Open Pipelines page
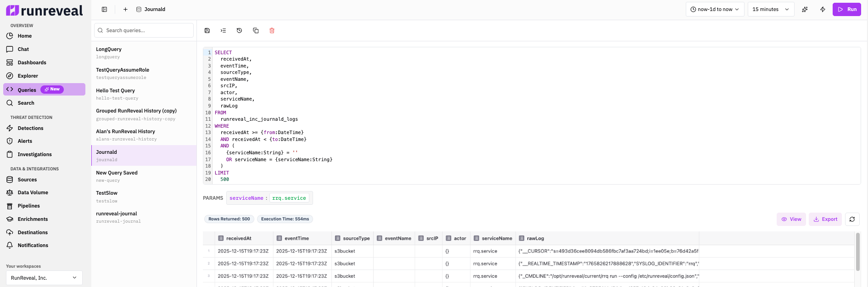This screenshot has width=868, height=287. click(x=44, y=206)
